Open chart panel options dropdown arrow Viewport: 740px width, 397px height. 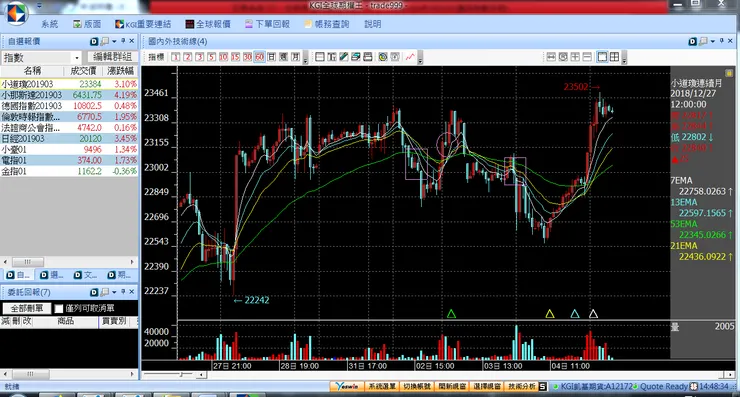click(x=713, y=42)
